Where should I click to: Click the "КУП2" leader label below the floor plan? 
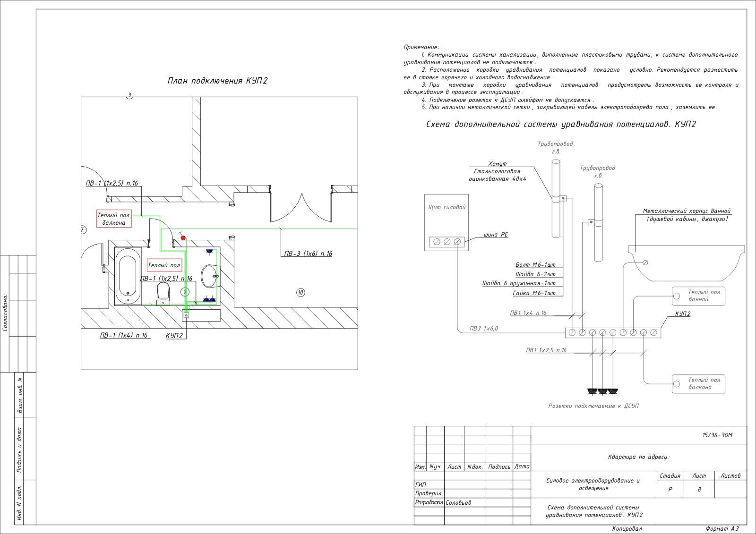[x=174, y=335]
